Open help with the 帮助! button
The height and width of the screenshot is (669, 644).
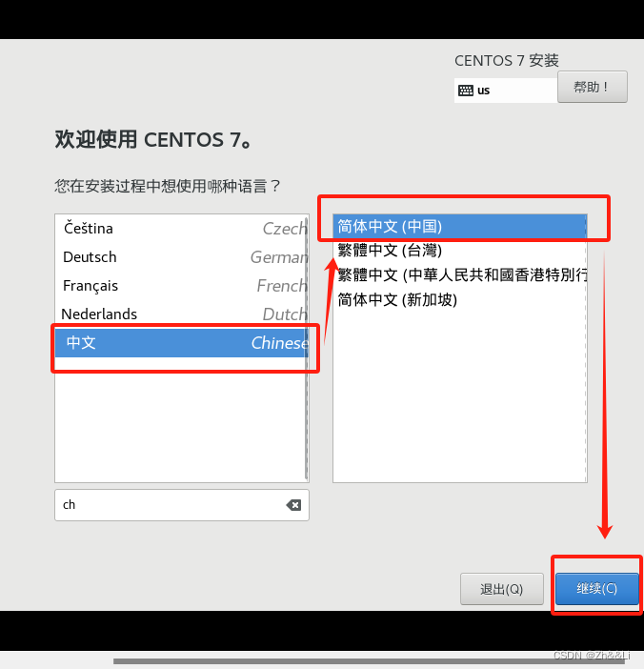(593, 87)
